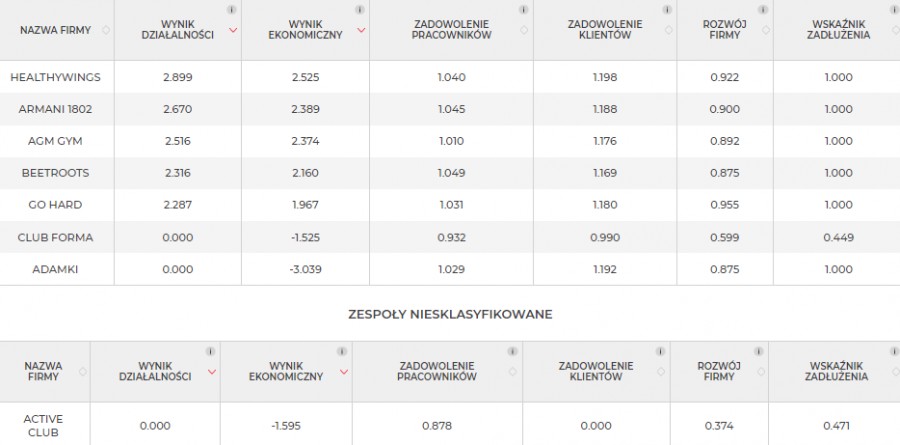This screenshot has height=445, width=900.
Task: Select the HEALTHYWINGS company row
Action: [x=450, y=77]
